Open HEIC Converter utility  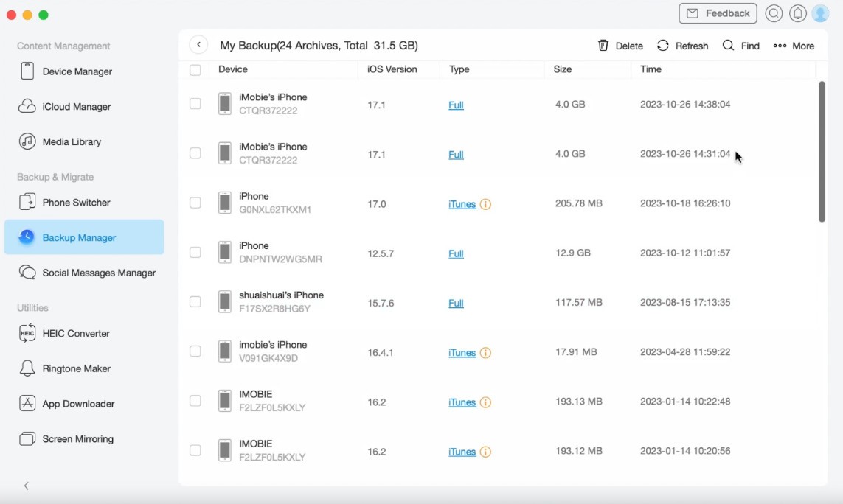coord(75,333)
